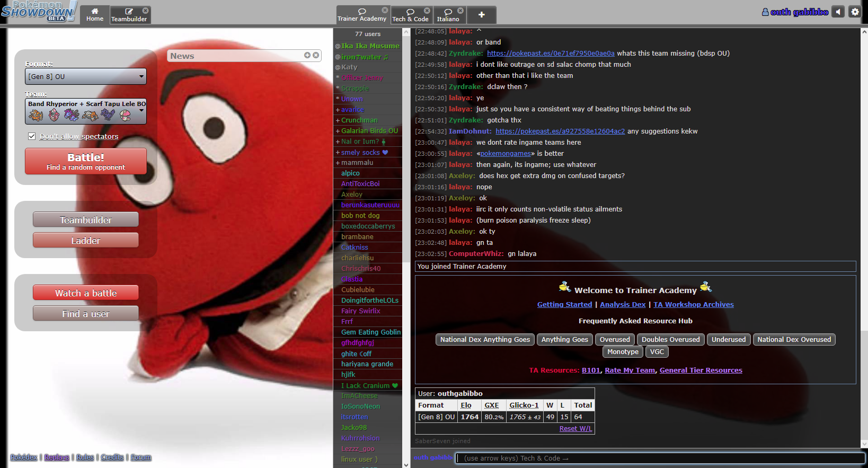The width and height of the screenshot is (868, 468).
Task: Close the Teambuilder tab
Action: pyautogui.click(x=146, y=10)
